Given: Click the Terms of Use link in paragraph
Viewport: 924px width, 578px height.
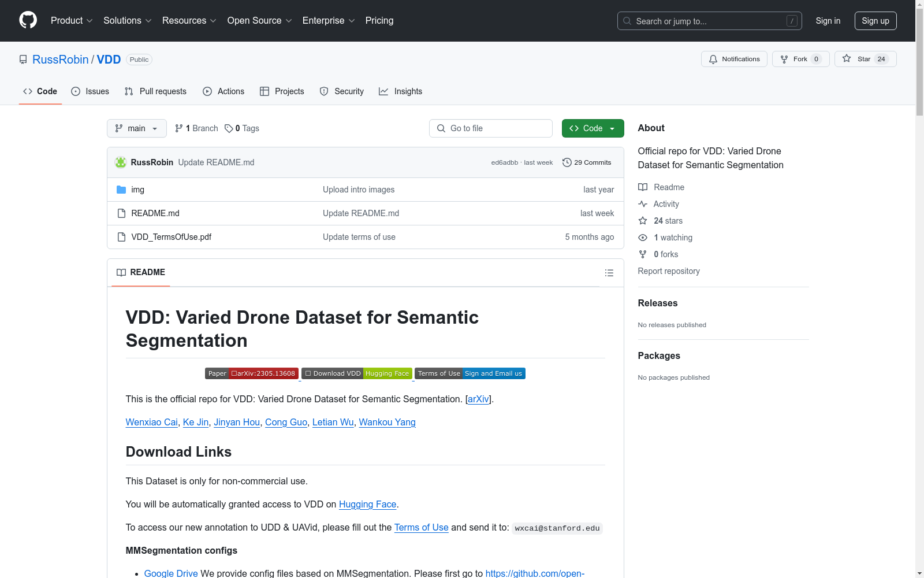Looking at the screenshot, I should [x=422, y=527].
